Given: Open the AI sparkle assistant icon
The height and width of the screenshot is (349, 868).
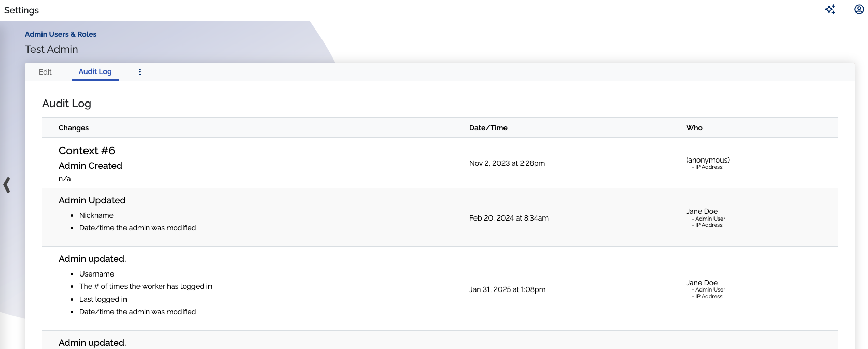Looking at the screenshot, I should (x=830, y=9).
